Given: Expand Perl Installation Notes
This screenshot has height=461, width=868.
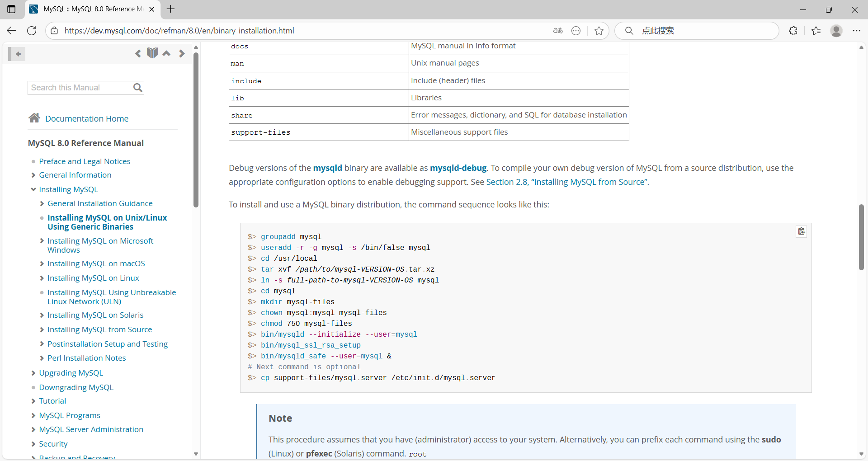Looking at the screenshot, I should pos(42,358).
